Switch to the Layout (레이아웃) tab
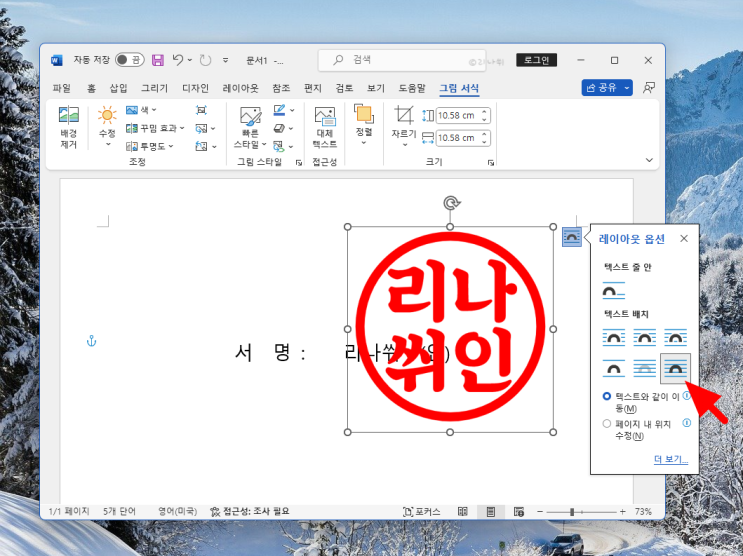Viewport: 743px width, 556px height. coord(241,88)
